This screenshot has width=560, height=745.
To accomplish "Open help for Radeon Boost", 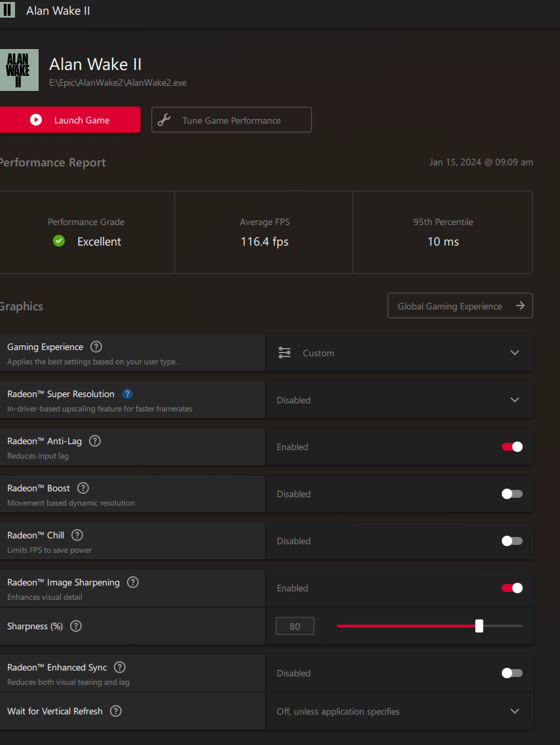I will click(83, 488).
